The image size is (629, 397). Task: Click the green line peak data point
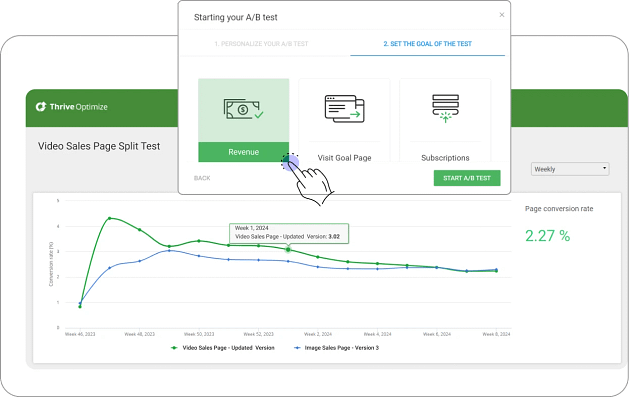click(x=110, y=218)
